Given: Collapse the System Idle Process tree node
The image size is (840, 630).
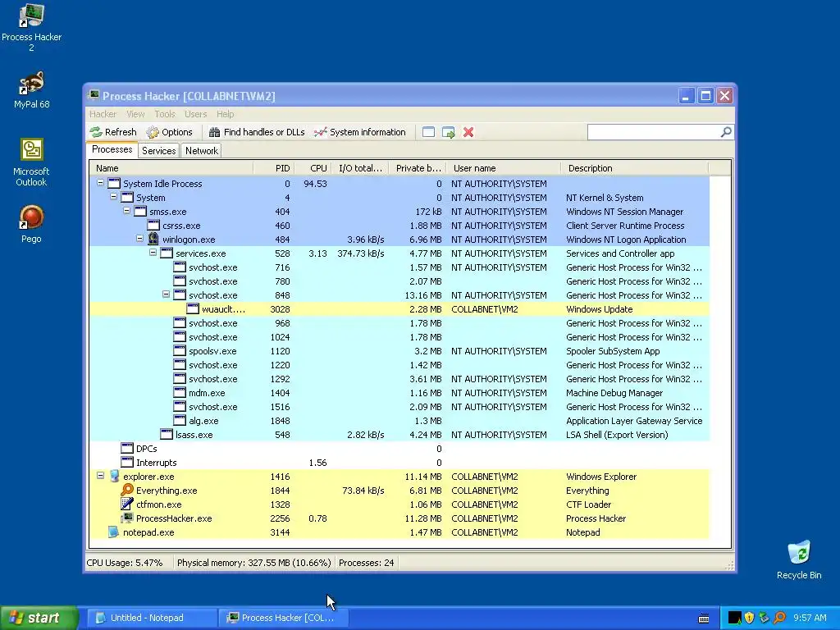Looking at the screenshot, I should click(x=100, y=183).
